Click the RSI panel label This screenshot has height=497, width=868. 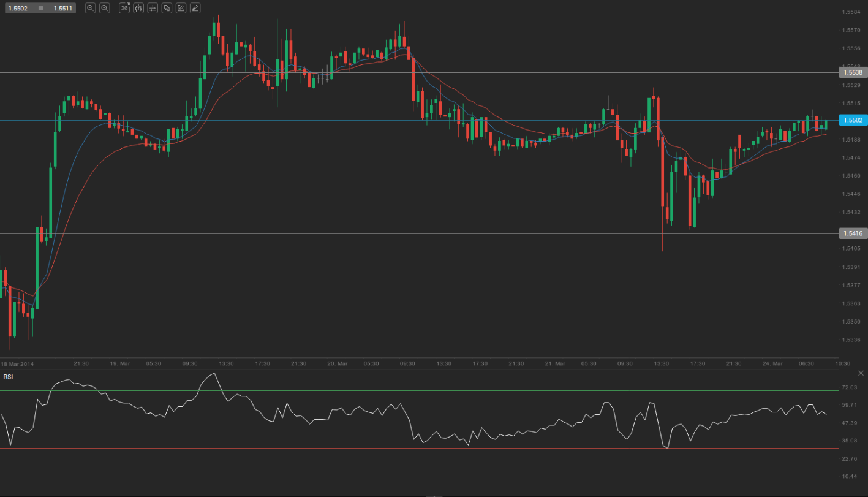pos(8,377)
